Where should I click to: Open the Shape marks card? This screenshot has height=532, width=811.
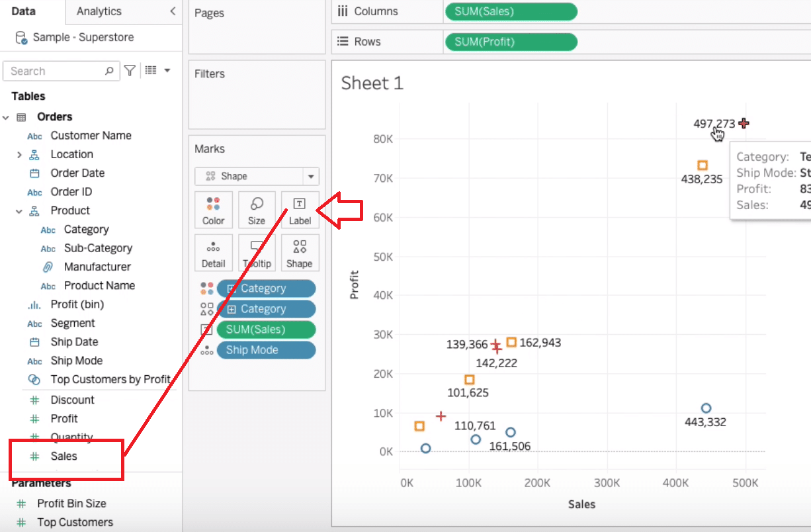[x=300, y=253]
